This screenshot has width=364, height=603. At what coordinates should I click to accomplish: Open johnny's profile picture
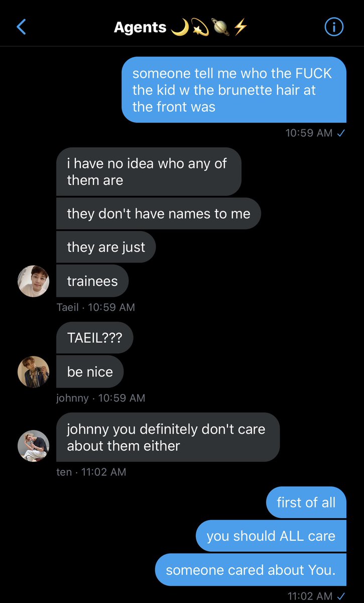click(34, 372)
